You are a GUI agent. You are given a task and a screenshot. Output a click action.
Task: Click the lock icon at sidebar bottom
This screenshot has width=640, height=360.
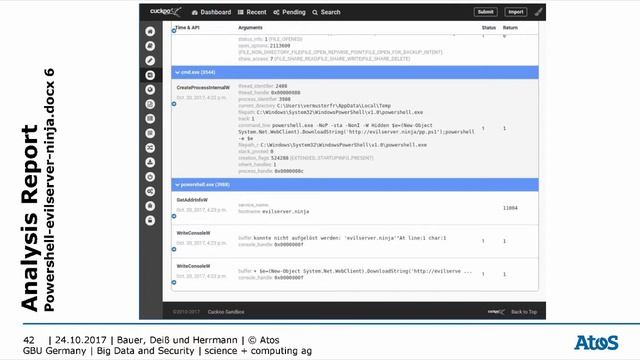click(x=150, y=220)
